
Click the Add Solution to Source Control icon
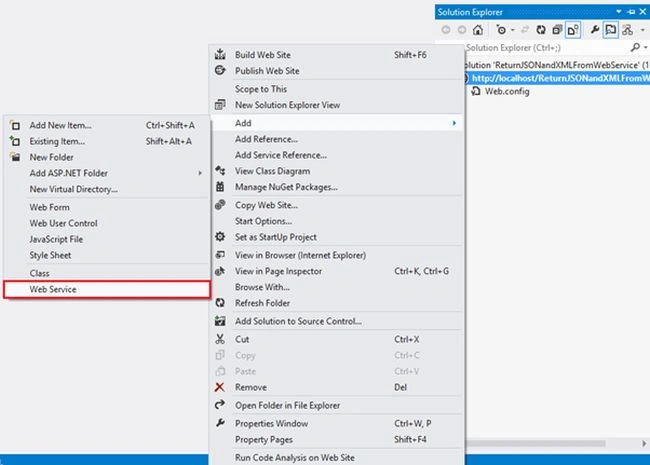(x=220, y=321)
